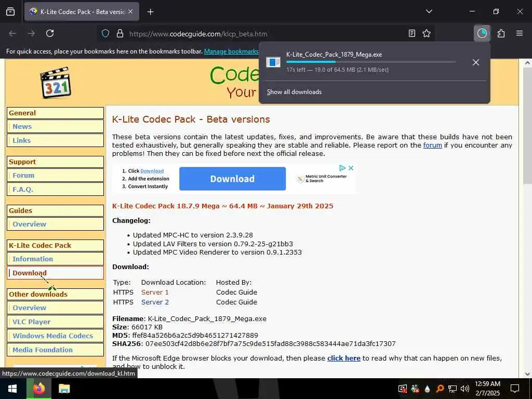Open the Guides Overview sidebar item
532x399 pixels.
(x=55, y=224)
